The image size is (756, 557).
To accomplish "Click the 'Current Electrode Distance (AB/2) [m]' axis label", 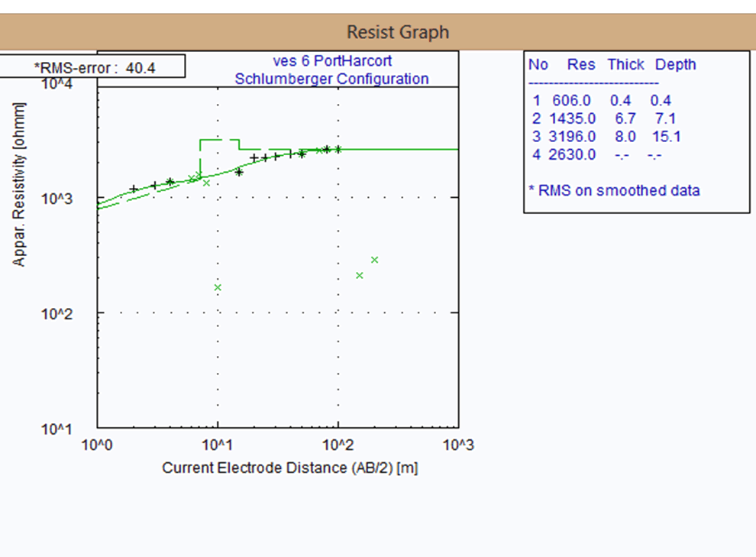I will [289, 468].
